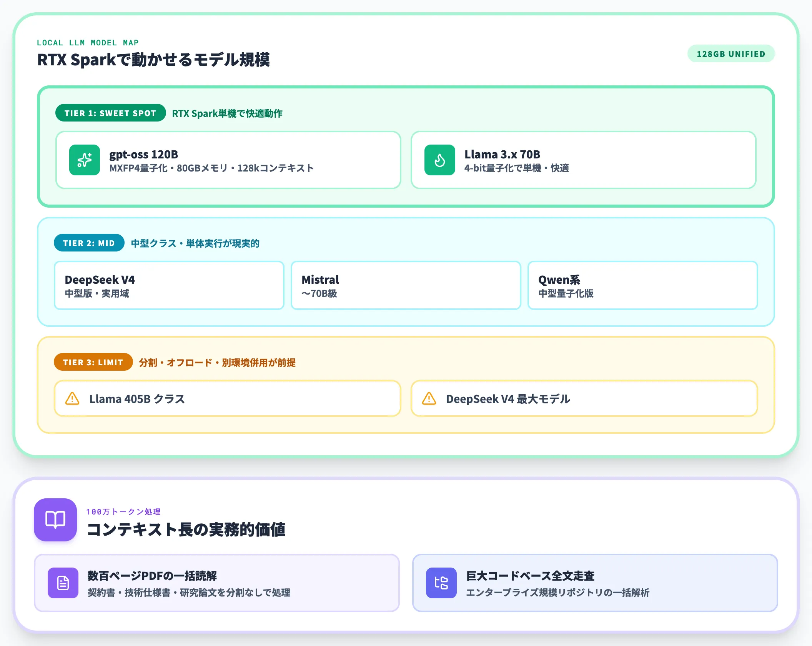
Task: Click the heading コンテキスト長の実務的価値
Action: pos(186,529)
